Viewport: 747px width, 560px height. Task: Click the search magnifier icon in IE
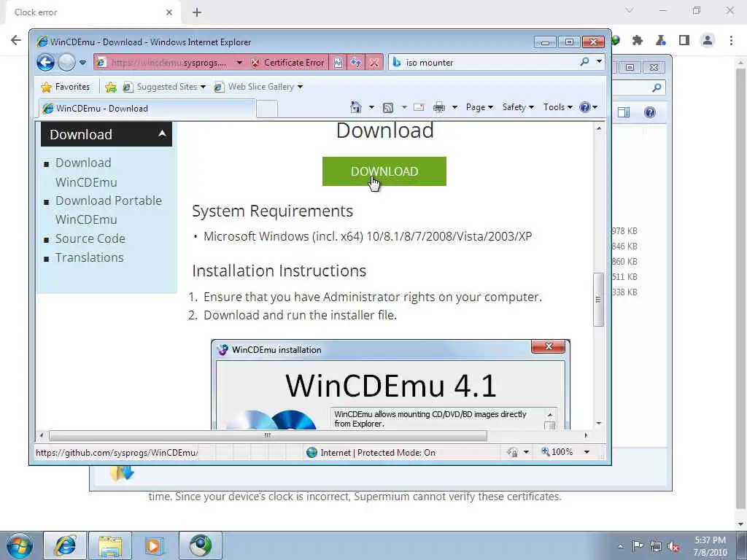pos(584,62)
